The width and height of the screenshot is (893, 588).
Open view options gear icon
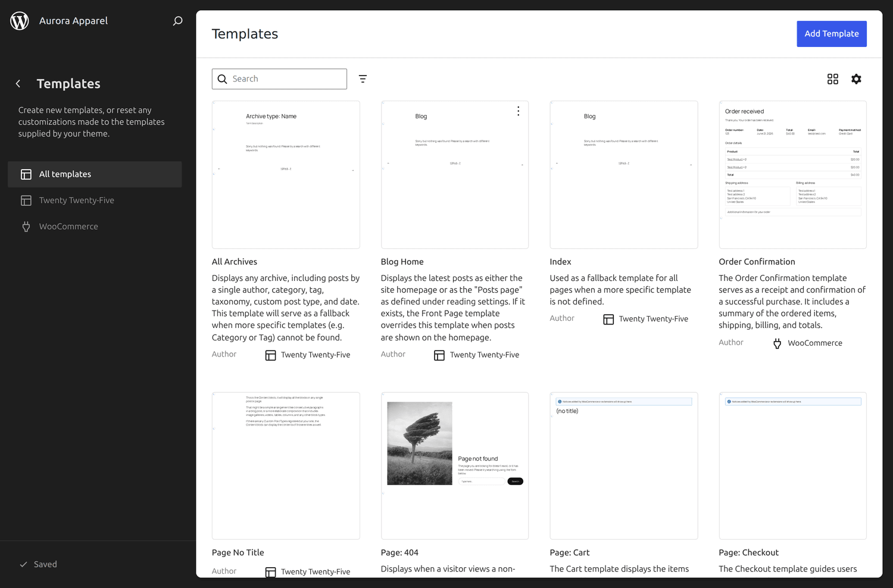coord(856,79)
